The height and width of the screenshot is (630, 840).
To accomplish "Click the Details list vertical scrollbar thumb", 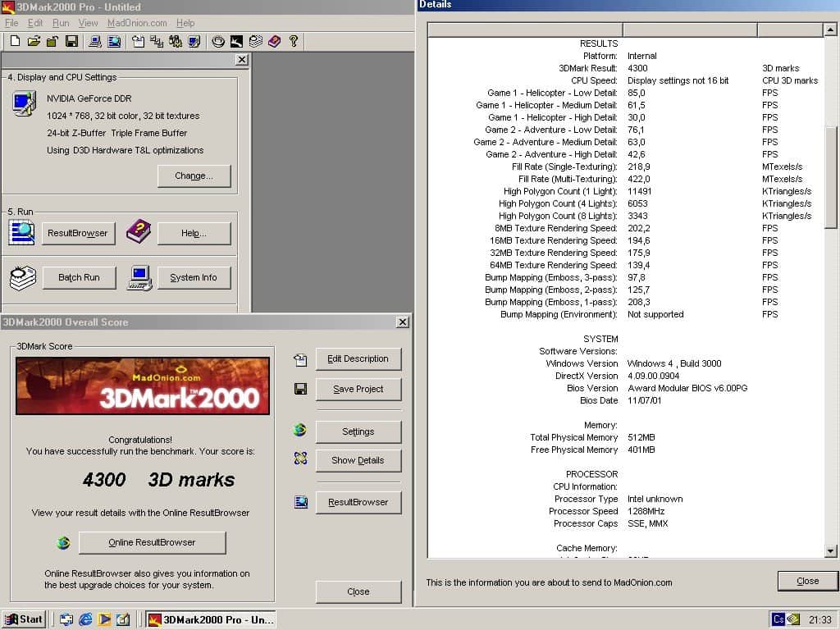I will tap(830, 178).
